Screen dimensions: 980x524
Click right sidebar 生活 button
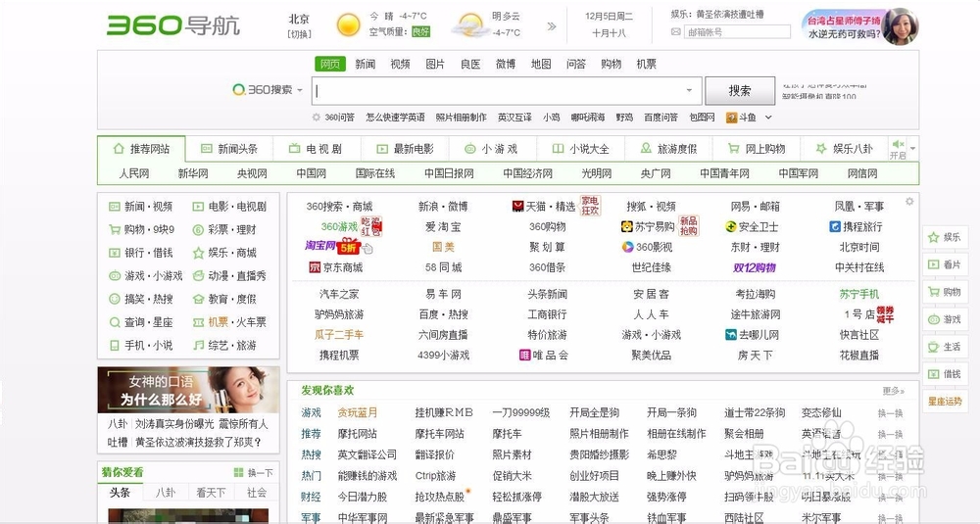pyautogui.click(x=945, y=347)
